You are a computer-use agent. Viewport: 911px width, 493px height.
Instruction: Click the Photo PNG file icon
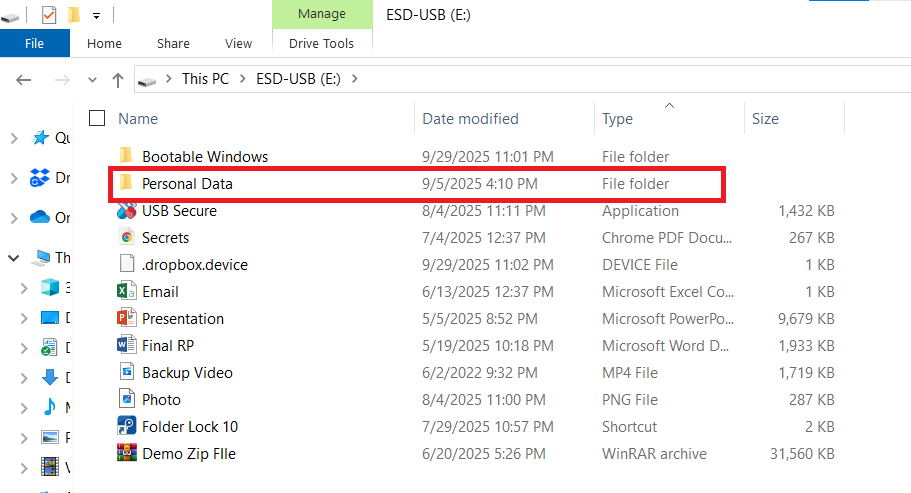point(127,399)
